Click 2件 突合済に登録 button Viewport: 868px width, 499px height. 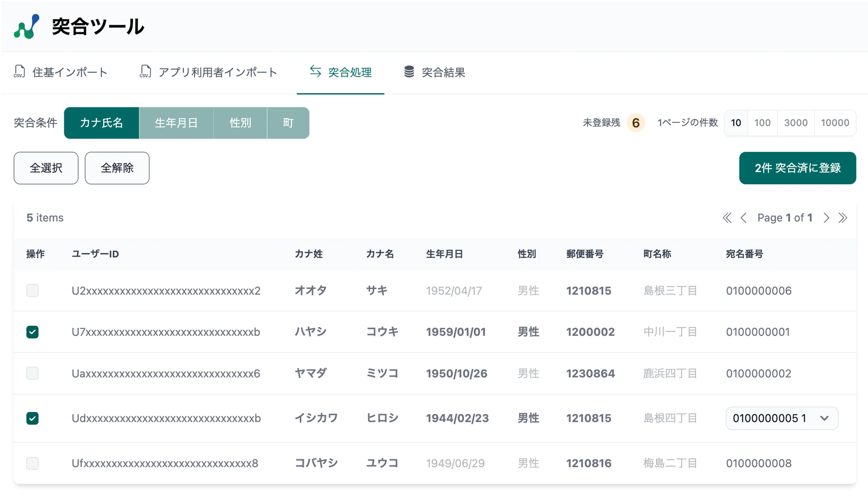pyautogui.click(x=797, y=168)
